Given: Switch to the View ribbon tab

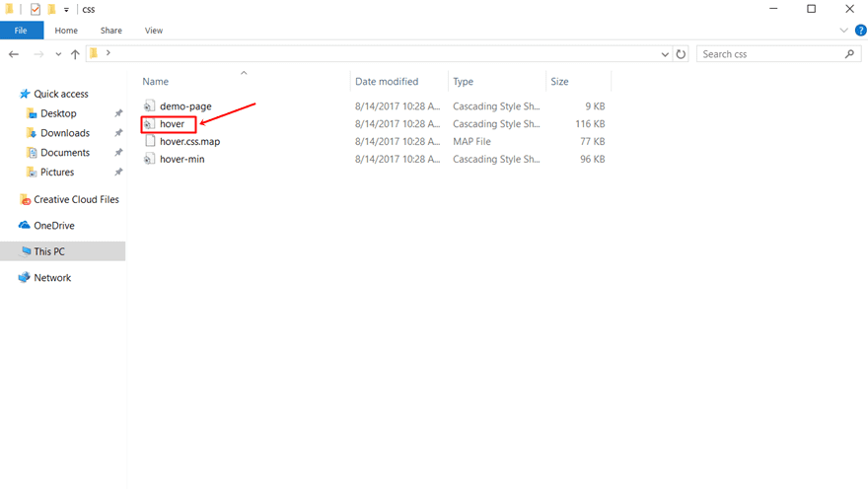Looking at the screenshot, I should pyautogui.click(x=154, y=31).
